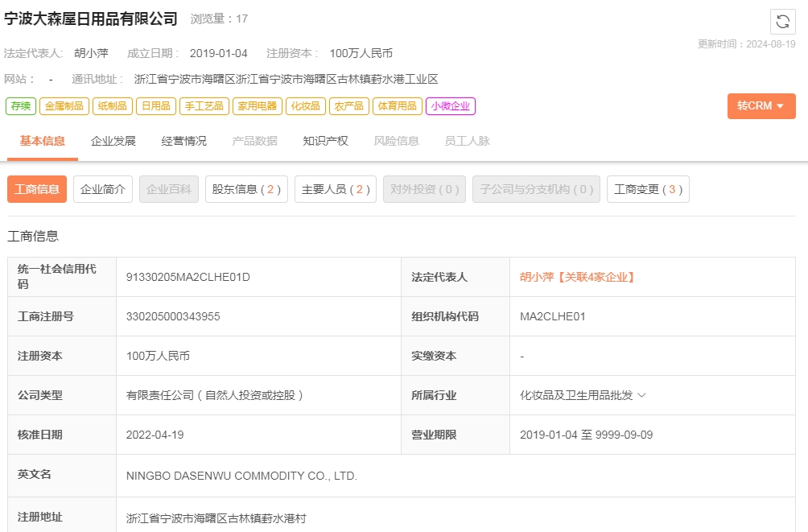Screen dimensions: 808x532
Task: Open the 经营情况 tab
Action: click(x=184, y=141)
